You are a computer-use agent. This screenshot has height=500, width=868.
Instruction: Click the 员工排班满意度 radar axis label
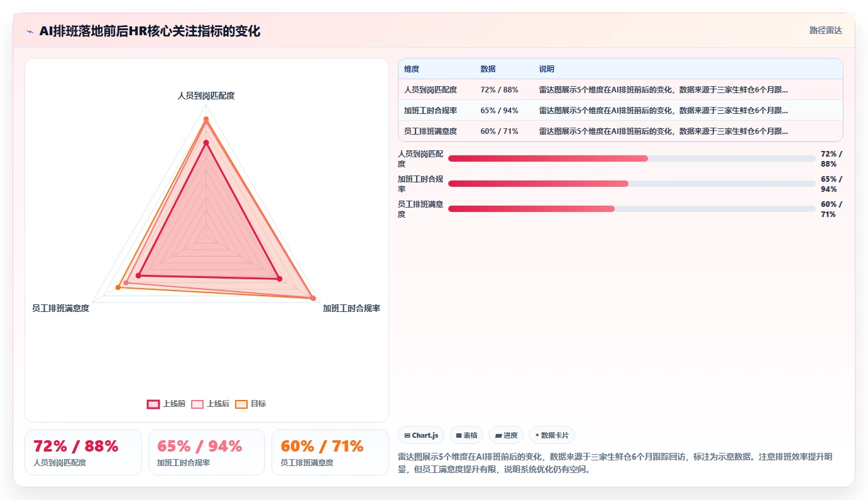60,308
